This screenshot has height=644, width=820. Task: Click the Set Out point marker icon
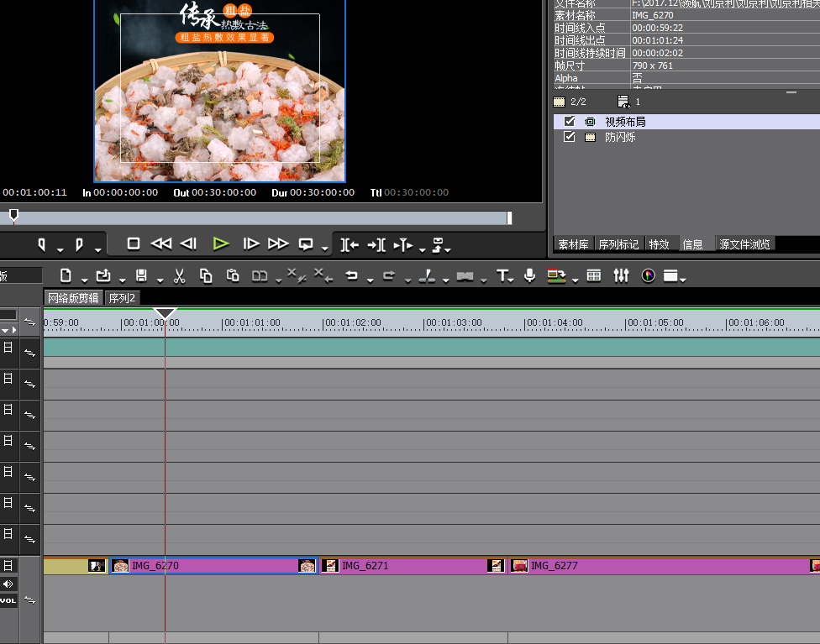click(79, 244)
